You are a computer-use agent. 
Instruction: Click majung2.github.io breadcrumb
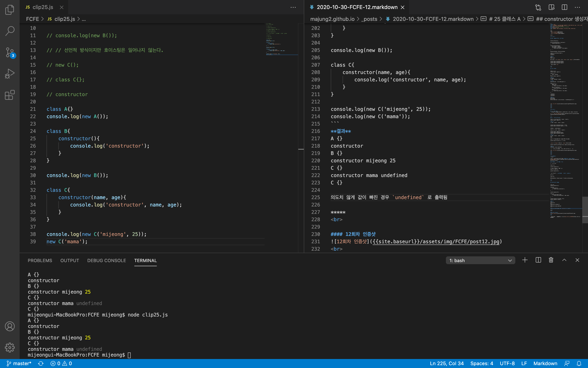pos(332,19)
